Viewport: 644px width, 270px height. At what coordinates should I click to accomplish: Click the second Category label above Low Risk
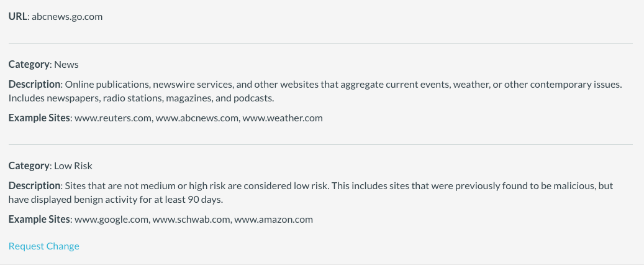pos(29,165)
